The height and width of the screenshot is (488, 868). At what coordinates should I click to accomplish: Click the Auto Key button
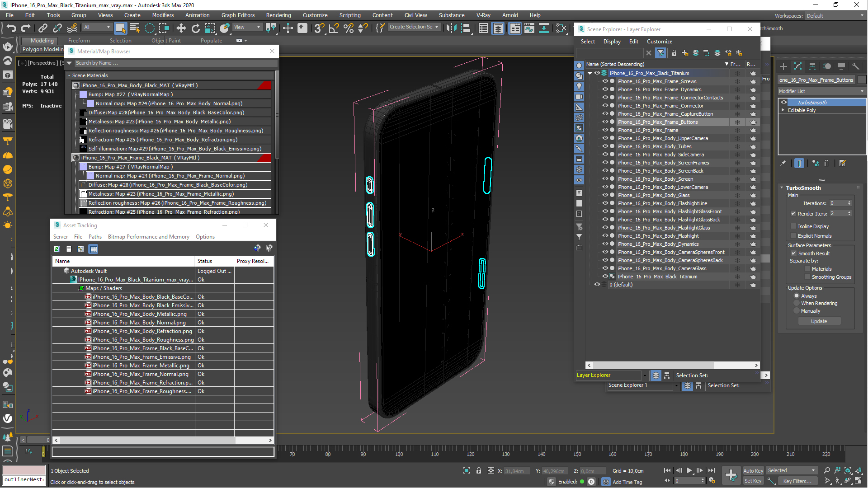[753, 471]
